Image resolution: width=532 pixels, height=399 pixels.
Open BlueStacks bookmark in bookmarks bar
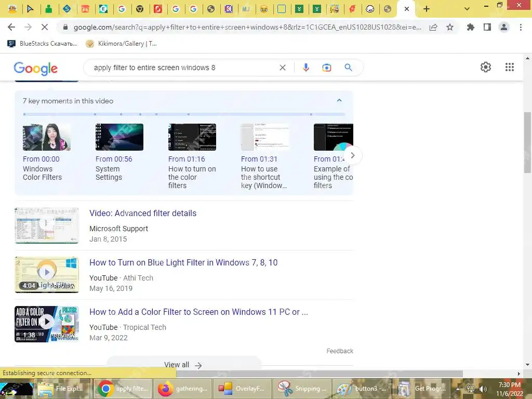point(43,44)
